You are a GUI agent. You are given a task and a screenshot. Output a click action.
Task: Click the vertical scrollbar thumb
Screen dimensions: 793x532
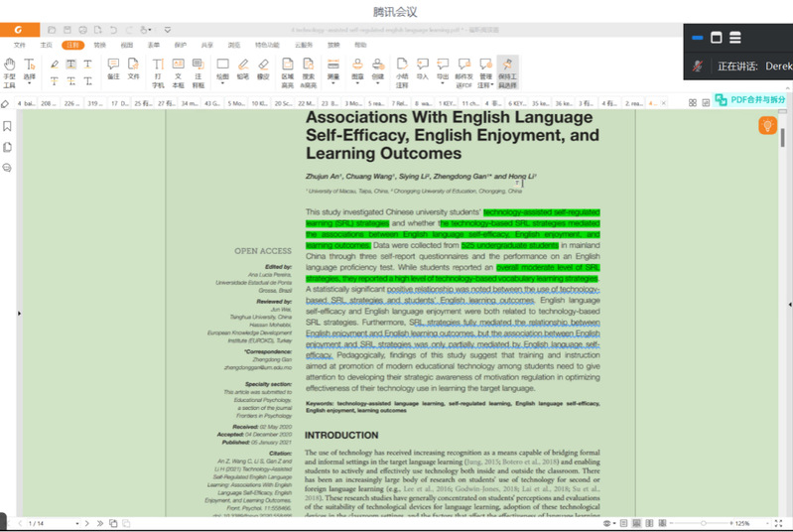click(x=782, y=138)
